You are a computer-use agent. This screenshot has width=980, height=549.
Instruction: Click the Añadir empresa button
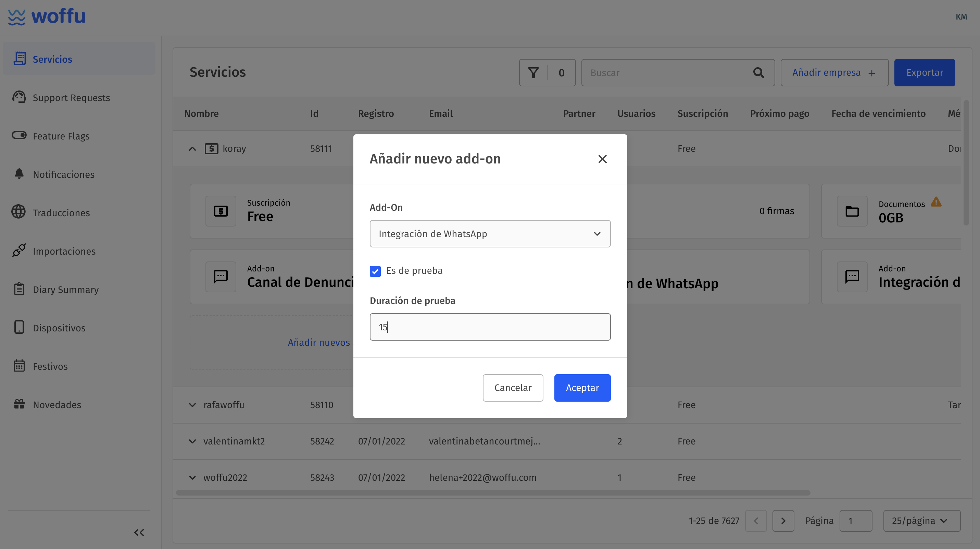pyautogui.click(x=834, y=72)
